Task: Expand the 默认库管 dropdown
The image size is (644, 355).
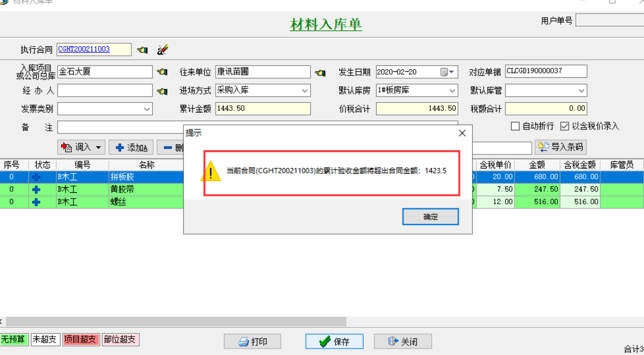Action: pos(581,91)
